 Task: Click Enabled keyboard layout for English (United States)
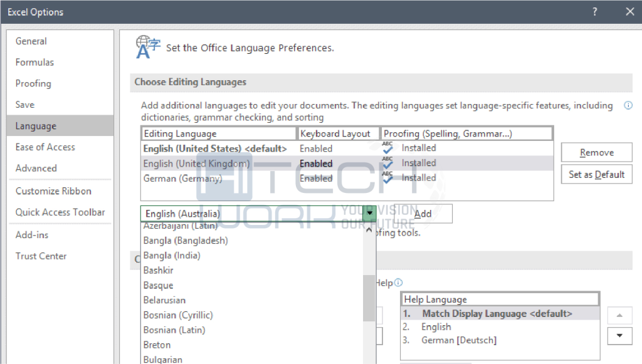pos(316,148)
